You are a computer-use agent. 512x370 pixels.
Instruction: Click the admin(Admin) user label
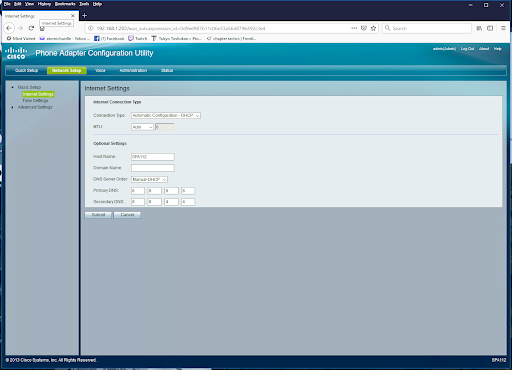[444, 49]
